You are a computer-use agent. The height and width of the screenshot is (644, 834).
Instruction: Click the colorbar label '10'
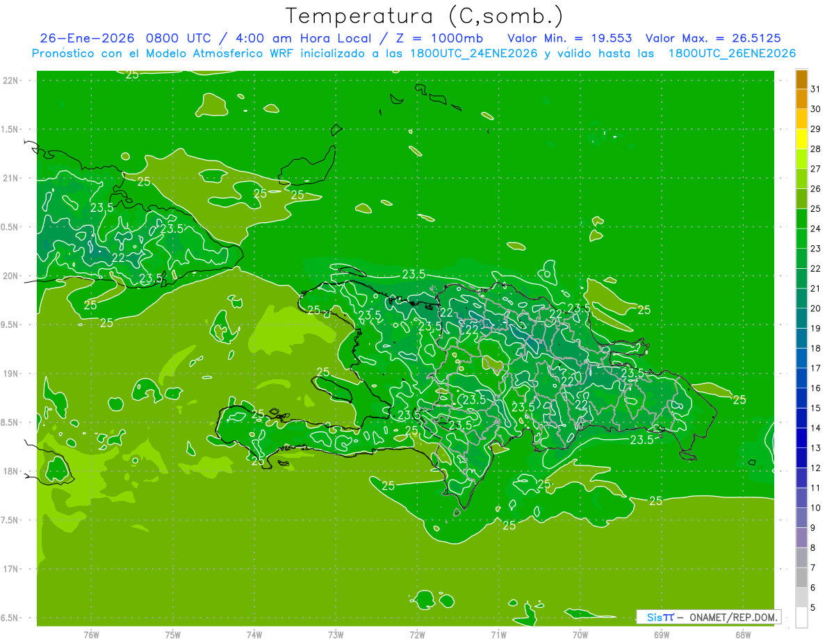click(815, 508)
